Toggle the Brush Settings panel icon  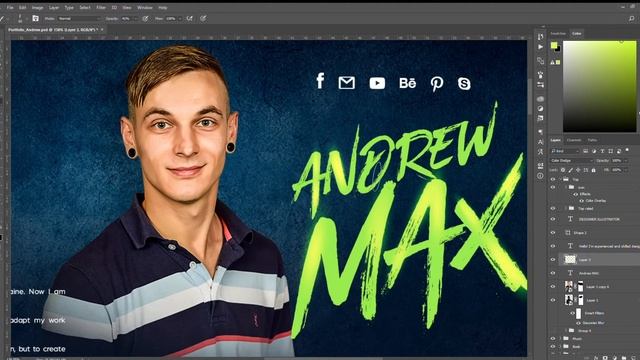point(36,18)
